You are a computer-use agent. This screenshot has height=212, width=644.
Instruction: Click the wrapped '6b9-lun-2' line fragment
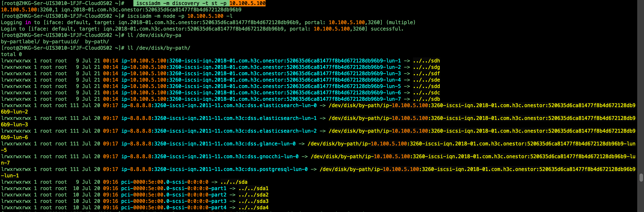click(15, 112)
